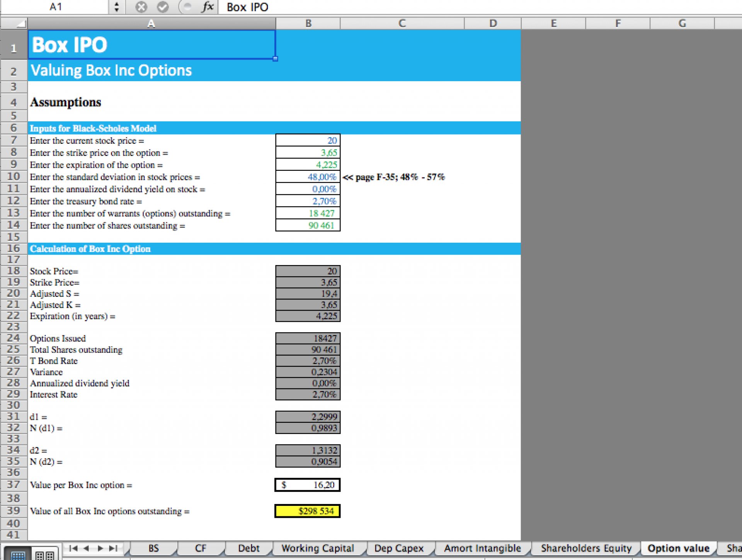This screenshot has height=560, width=742.
Task: Jump to first sheet tab arrow
Action: pos(73,548)
